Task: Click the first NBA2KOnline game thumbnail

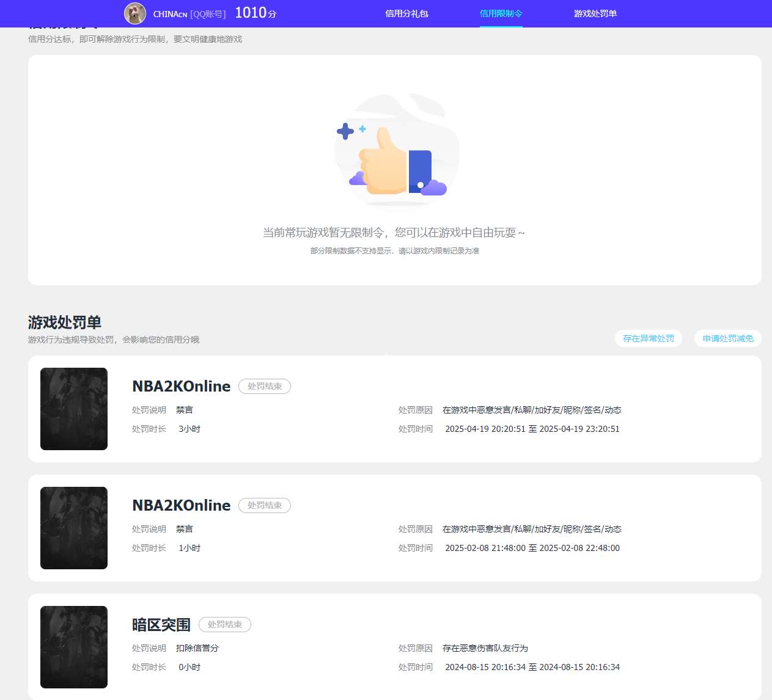Action: [73, 409]
